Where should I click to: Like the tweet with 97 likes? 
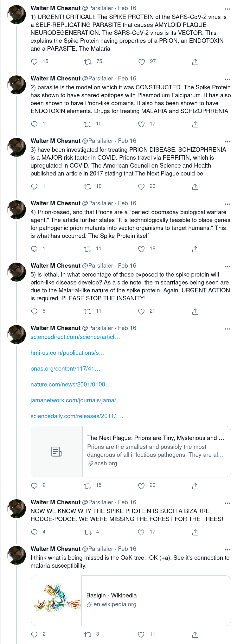(x=142, y=62)
